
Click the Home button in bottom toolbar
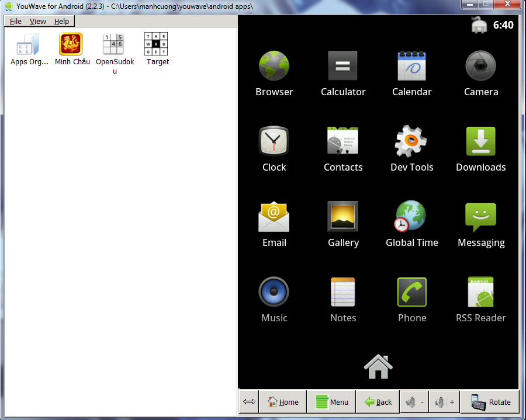click(283, 402)
